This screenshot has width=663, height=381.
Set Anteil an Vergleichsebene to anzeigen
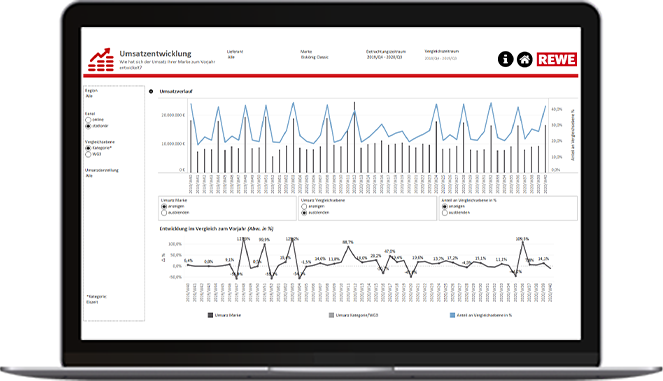444,207
